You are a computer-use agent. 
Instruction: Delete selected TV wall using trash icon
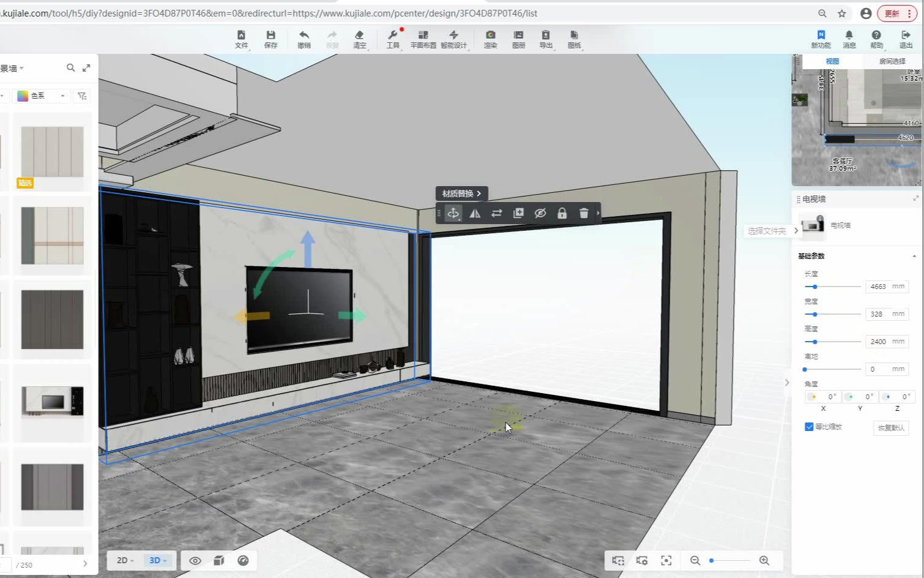[x=584, y=213]
